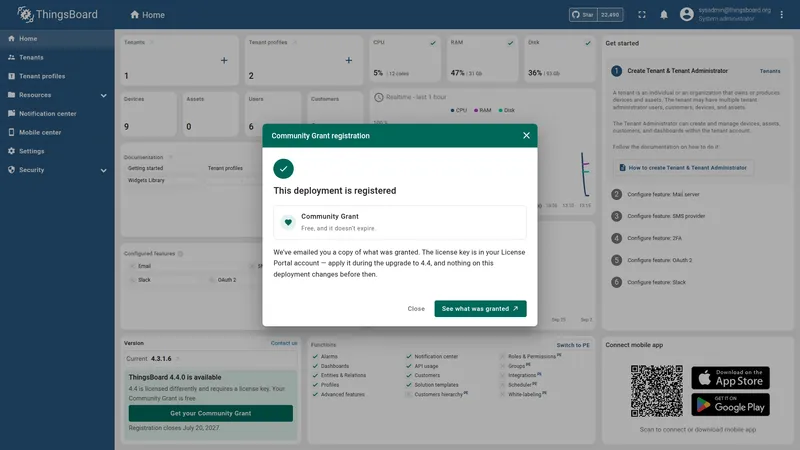Click the Community Grant heart icon

coord(288,222)
